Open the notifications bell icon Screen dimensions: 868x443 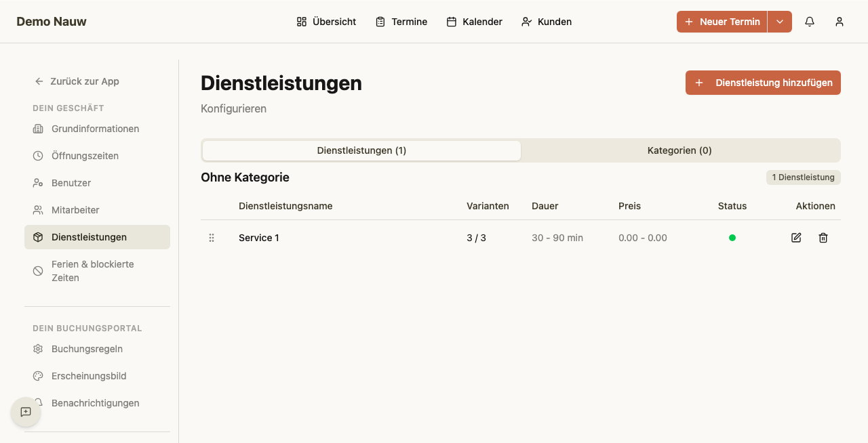pos(810,22)
